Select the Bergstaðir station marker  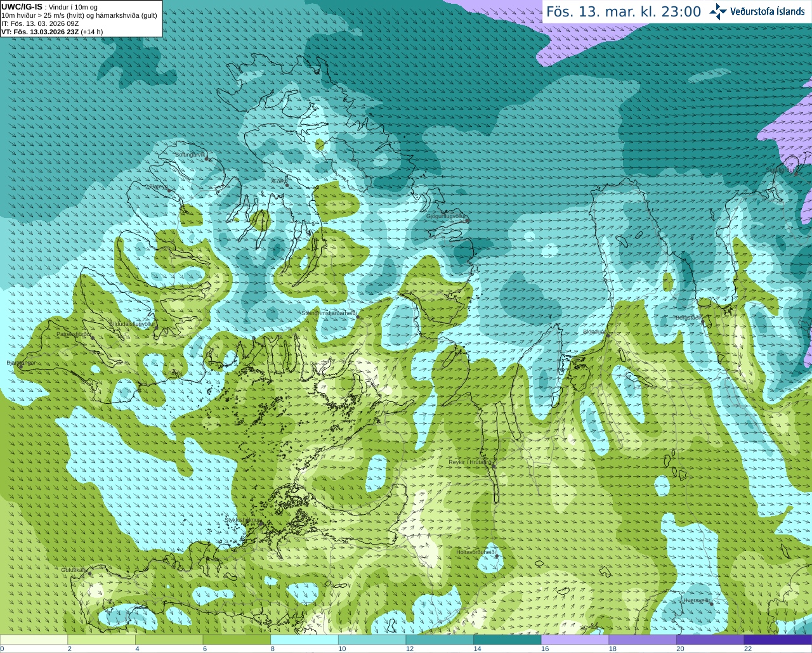pyautogui.click(x=702, y=321)
